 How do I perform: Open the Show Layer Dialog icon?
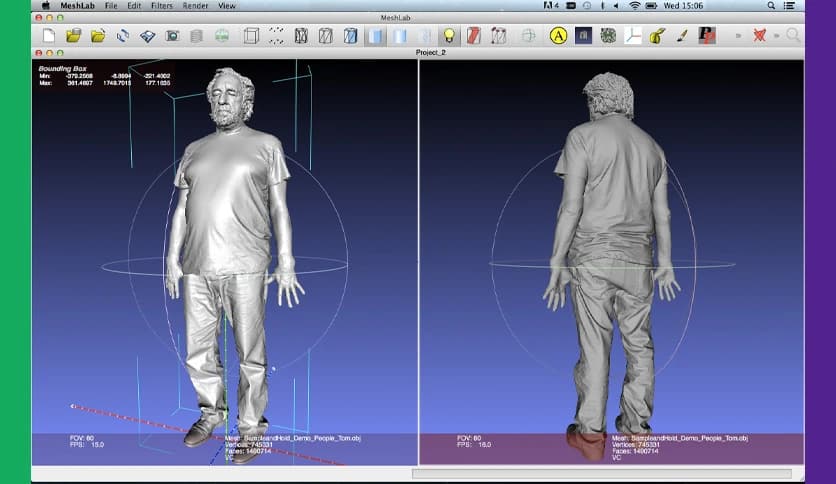click(x=197, y=36)
